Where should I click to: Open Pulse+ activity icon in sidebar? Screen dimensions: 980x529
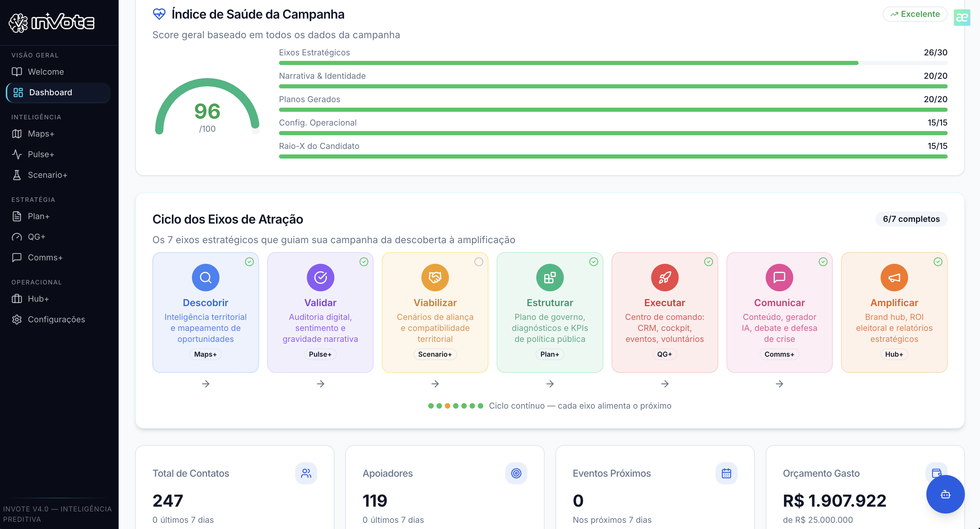tap(17, 154)
